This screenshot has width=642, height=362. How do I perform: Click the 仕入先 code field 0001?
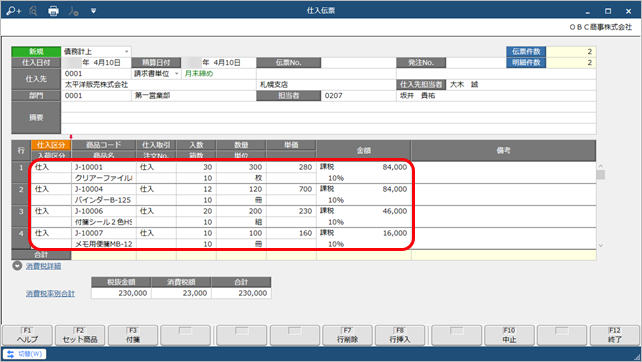[96, 74]
